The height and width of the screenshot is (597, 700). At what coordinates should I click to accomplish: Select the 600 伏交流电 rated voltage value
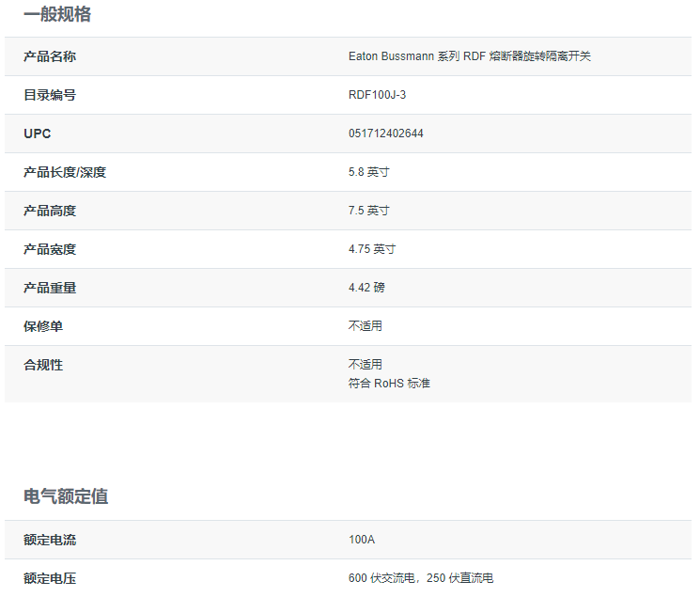click(383, 578)
